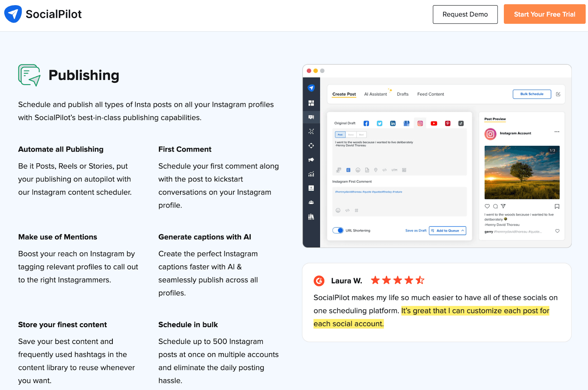
Task: Click the Save as Draft link
Action: pos(416,231)
